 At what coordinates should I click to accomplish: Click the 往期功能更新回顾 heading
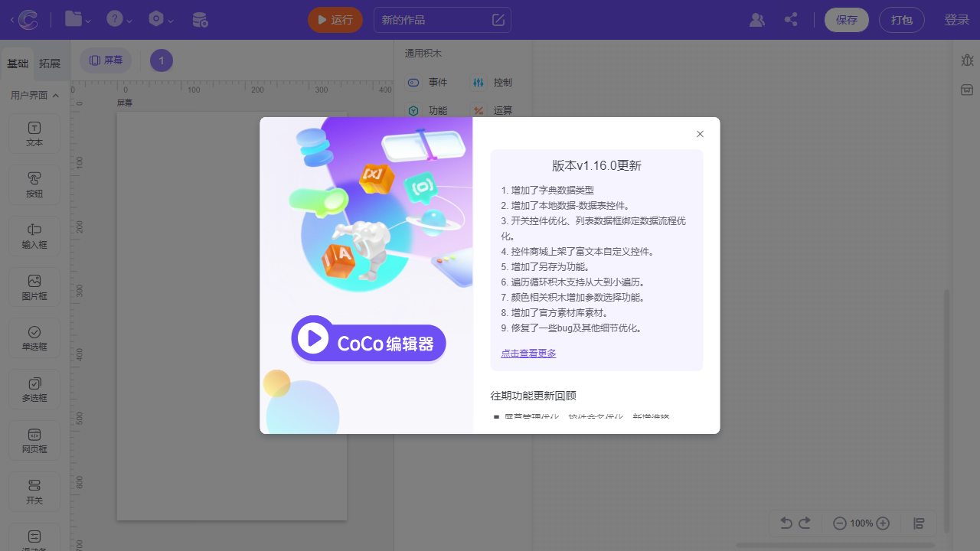coord(533,396)
